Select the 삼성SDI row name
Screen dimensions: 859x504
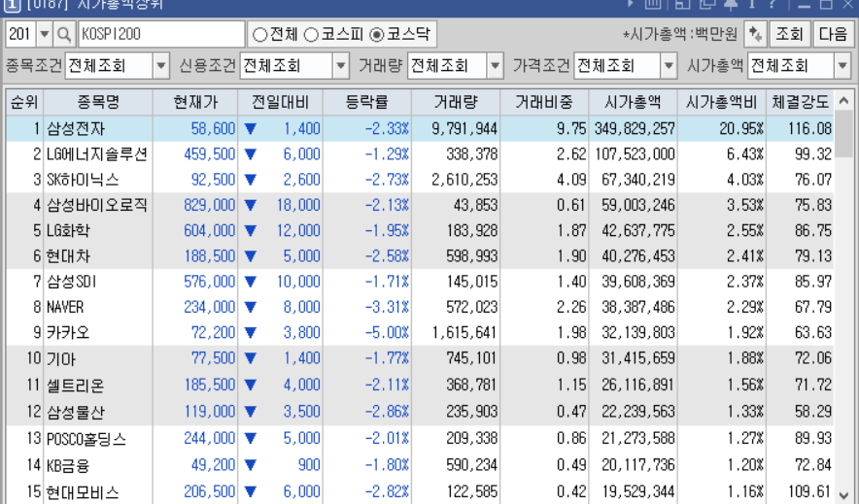click(x=71, y=282)
